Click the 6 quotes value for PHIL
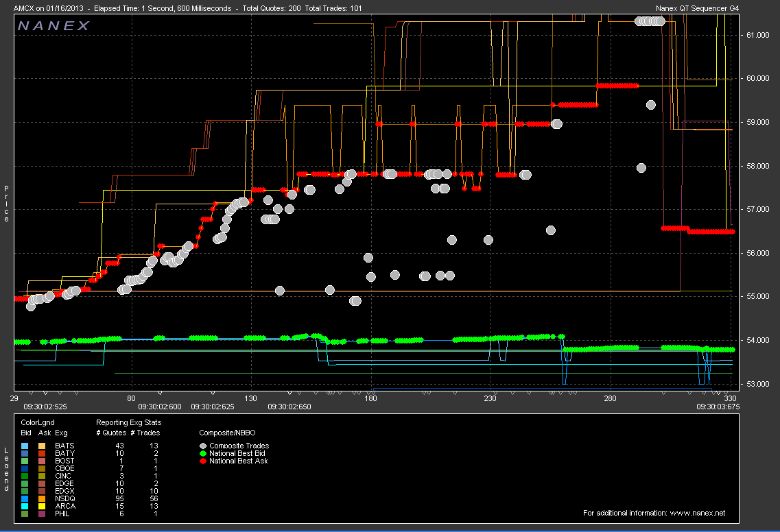 coord(121,513)
